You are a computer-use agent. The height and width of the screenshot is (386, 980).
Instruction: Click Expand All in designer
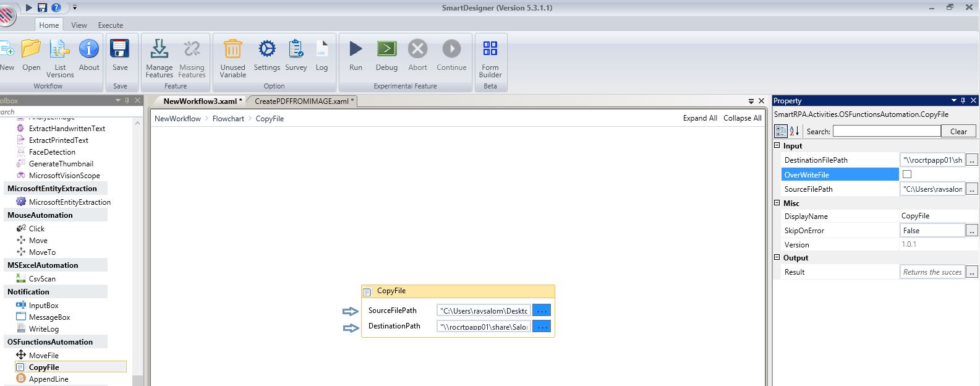(x=700, y=118)
